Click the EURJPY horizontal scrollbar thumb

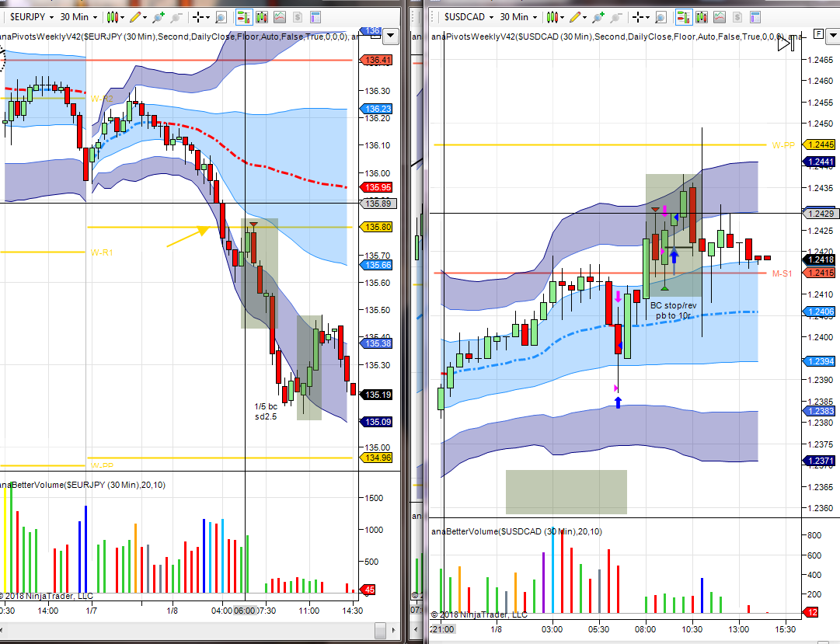(380, 630)
